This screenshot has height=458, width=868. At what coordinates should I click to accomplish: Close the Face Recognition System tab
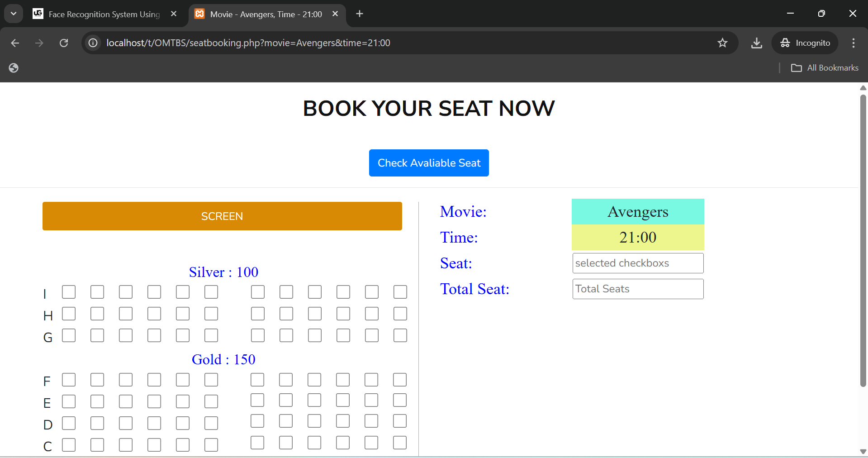[174, 14]
